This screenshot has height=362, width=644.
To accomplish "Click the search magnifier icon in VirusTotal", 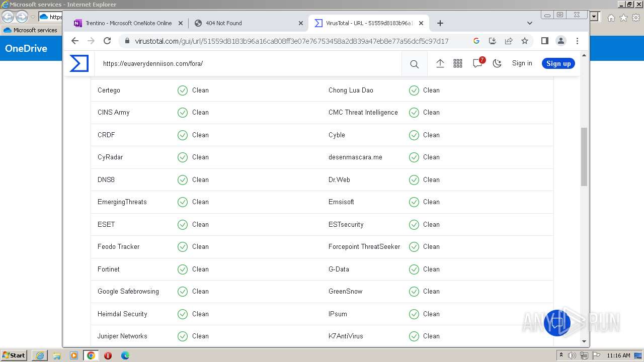I will pyautogui.click(x=414, y=64).
